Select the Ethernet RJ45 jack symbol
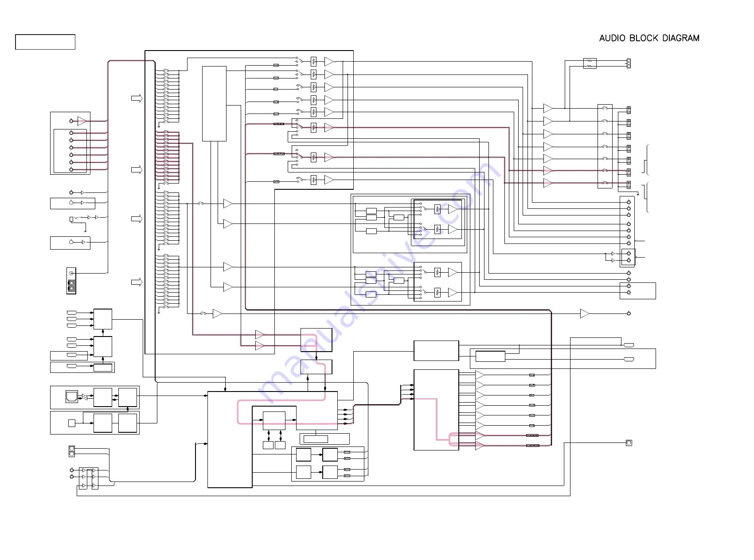 72,396
